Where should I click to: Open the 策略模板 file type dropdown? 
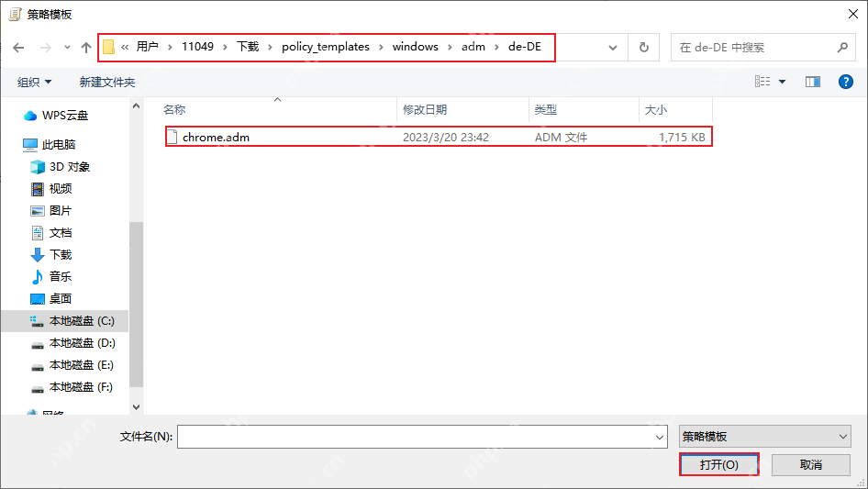click(765, 437)
